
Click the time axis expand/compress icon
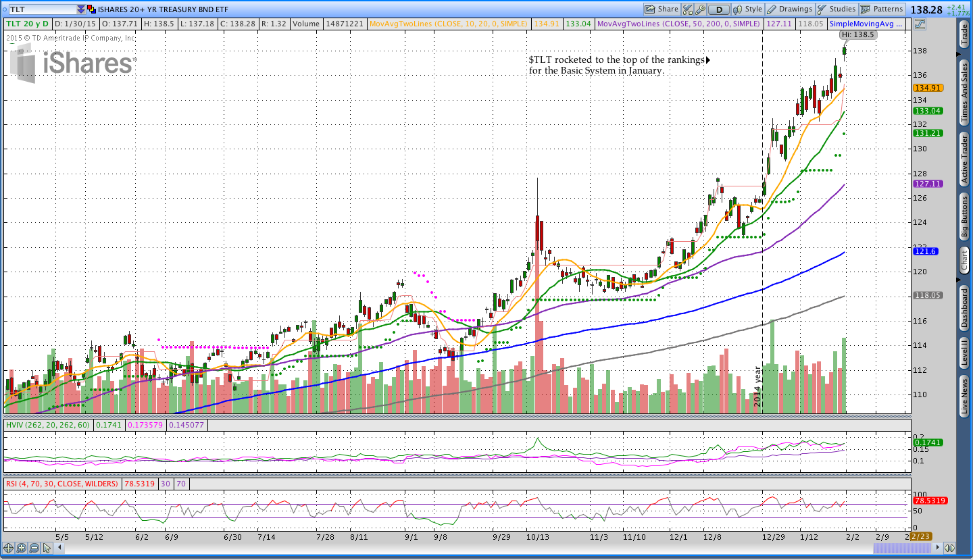(949, 548)
